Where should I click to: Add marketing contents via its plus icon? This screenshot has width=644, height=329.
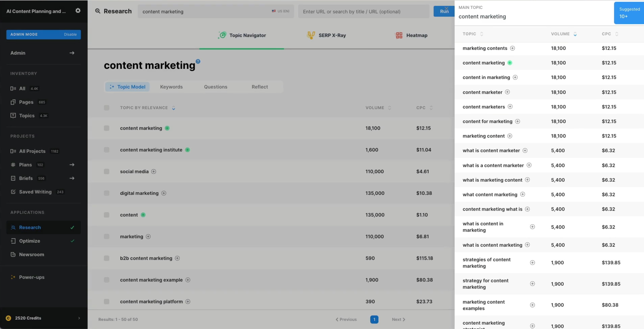point(513,48)
